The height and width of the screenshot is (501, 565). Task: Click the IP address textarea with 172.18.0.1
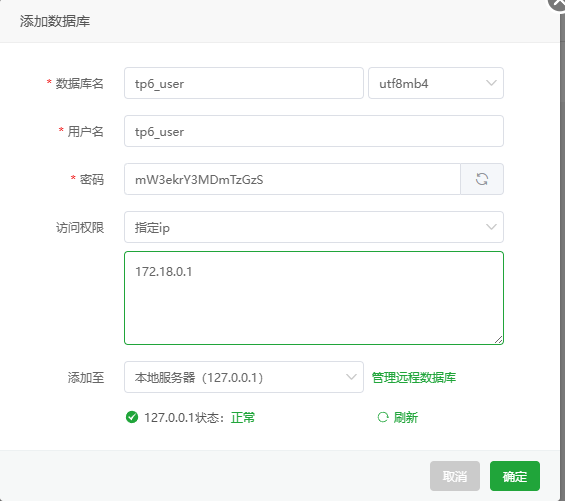[314, 298]
